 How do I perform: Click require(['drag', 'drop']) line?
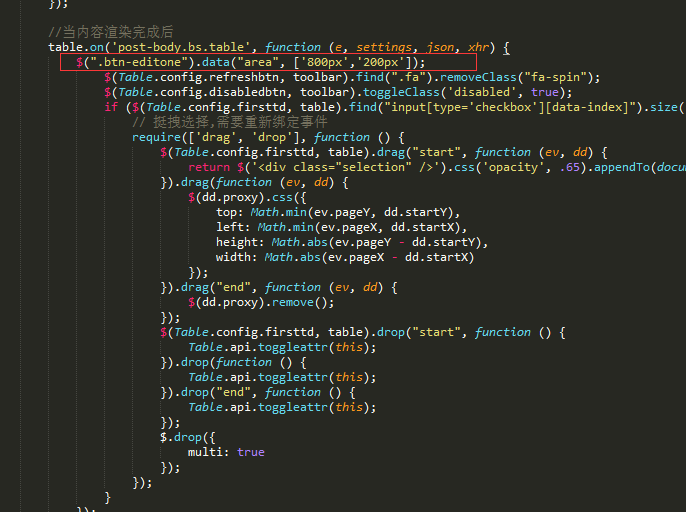(268, 137)
